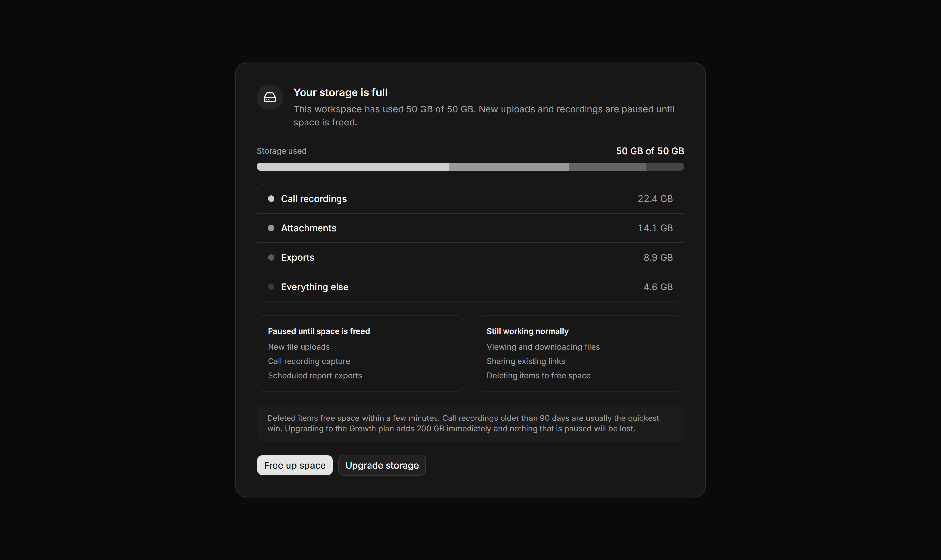Screen dimensions: 941x560
Task: Click the Exports legend dot
Action: (x=271, y=257)
